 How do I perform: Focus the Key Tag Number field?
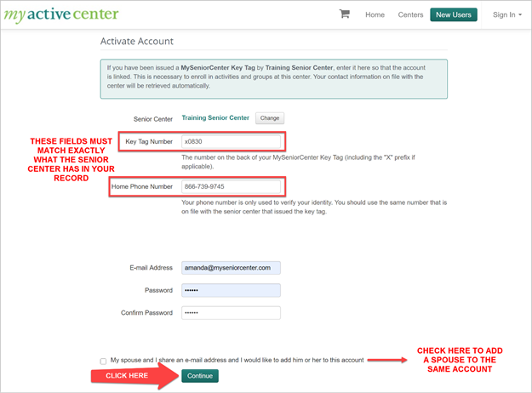231,141
